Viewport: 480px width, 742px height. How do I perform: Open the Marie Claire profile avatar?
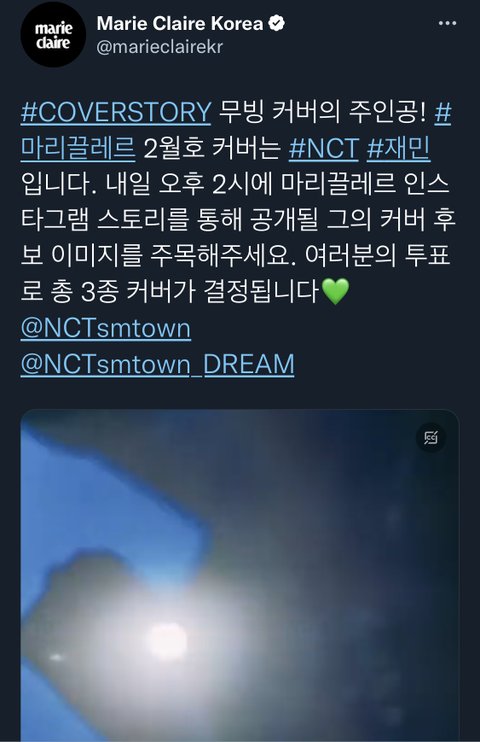(53, 35)
